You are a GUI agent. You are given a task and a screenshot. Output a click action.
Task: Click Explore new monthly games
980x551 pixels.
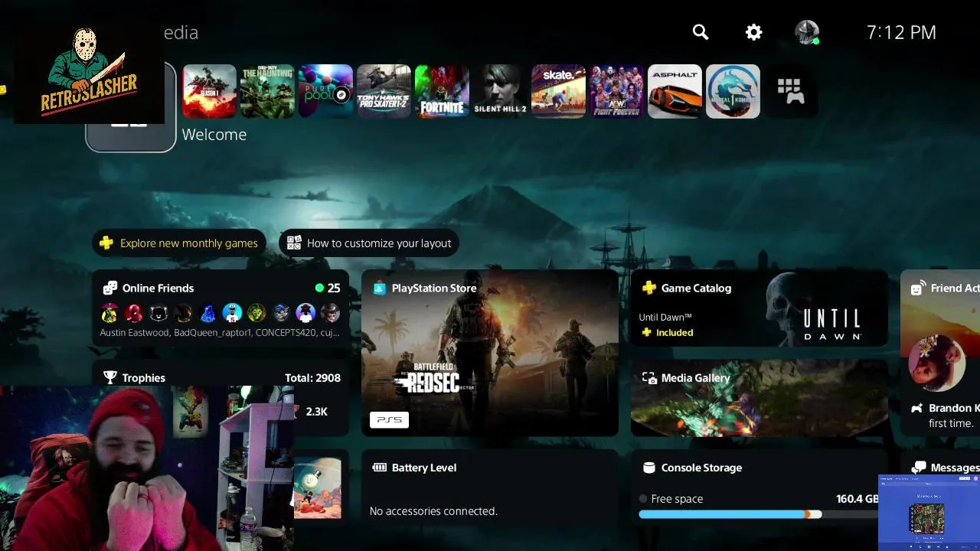[179, 243]
